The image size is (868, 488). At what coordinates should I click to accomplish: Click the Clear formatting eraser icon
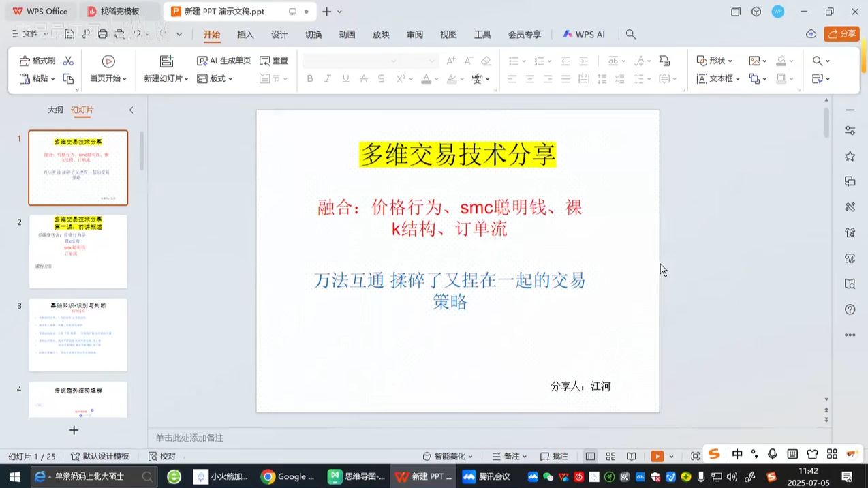(486, 61)
